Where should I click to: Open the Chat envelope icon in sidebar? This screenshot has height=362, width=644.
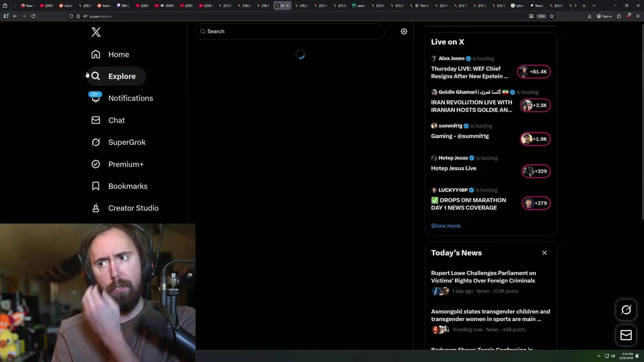tap(96, 120)
